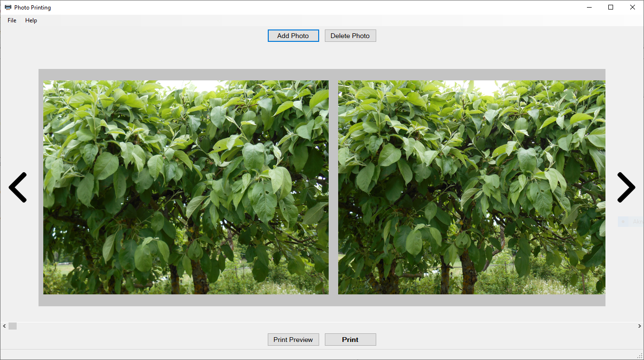Maximize the Photo Printing window

point(611,8)
